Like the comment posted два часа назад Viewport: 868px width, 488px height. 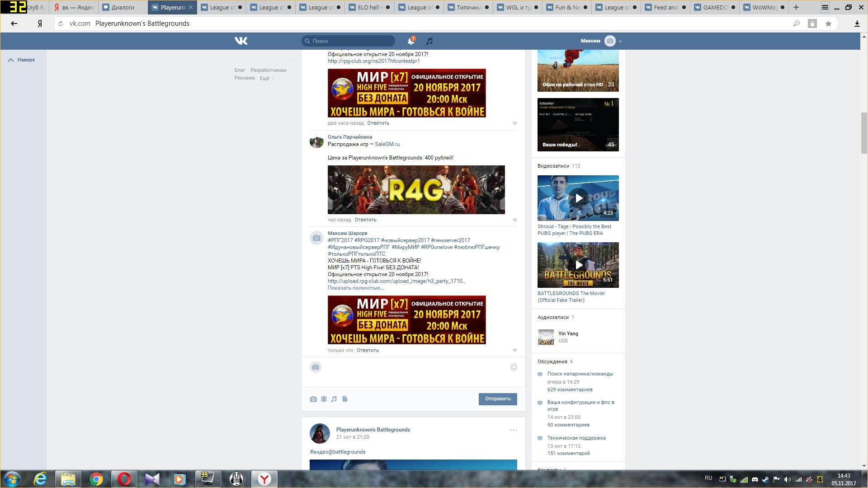pos(514,123)
